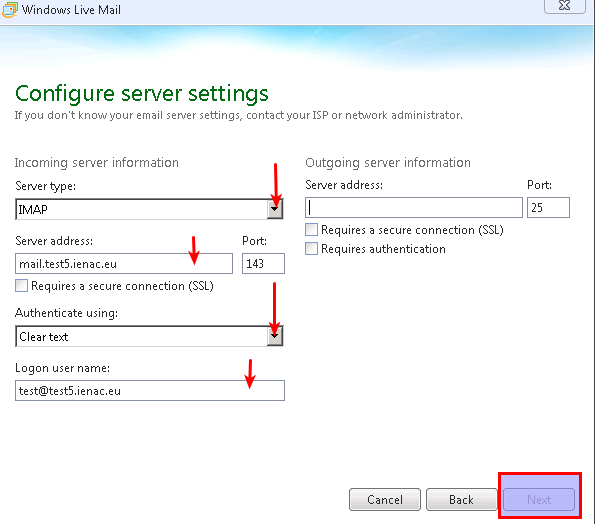Click the Requires authentication label text

pyautogui.click(x=383, y=249)
